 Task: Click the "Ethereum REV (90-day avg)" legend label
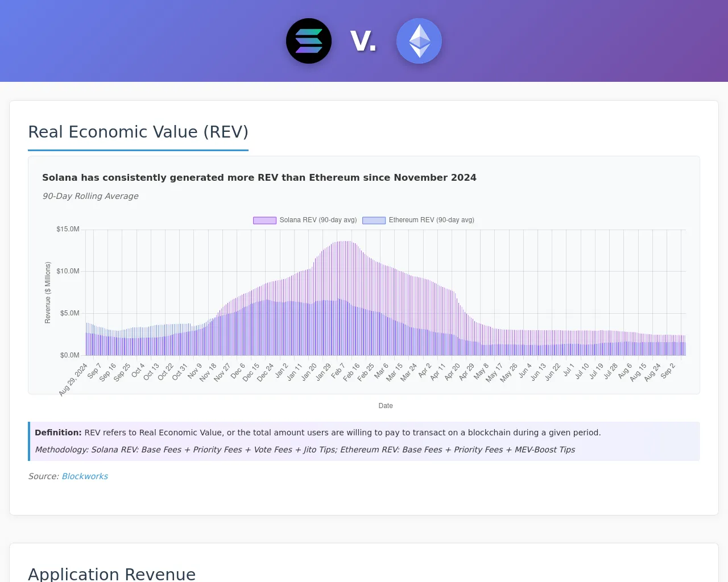432,220
